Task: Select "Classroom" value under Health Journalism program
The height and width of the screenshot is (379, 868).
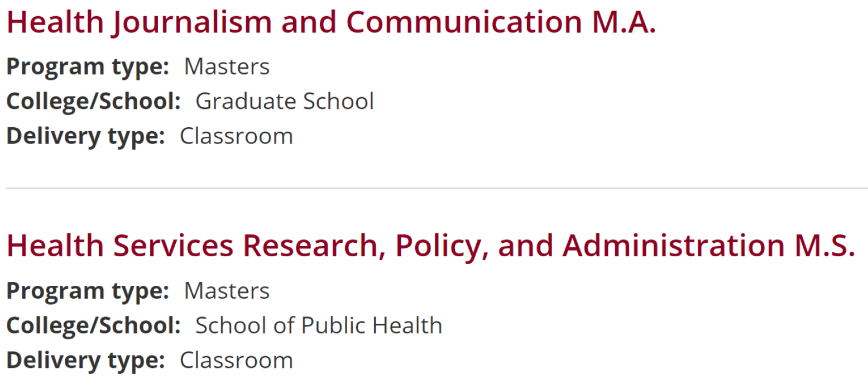Action: tap(236, 136)
